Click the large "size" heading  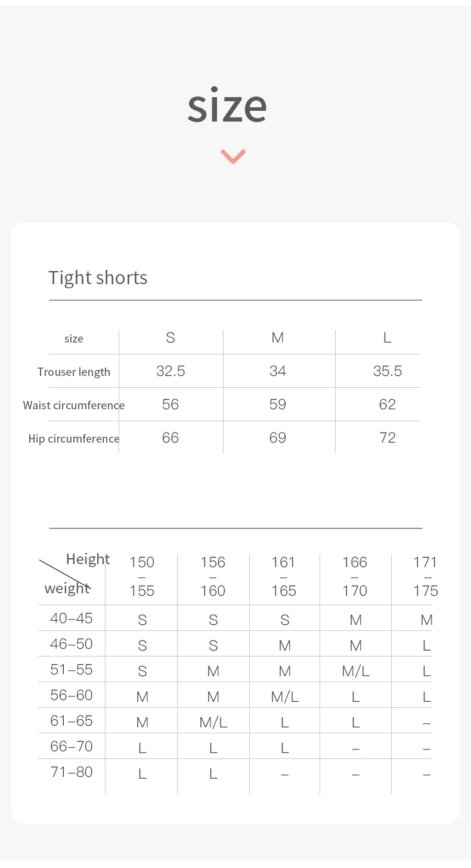click(x=227, y=105)
